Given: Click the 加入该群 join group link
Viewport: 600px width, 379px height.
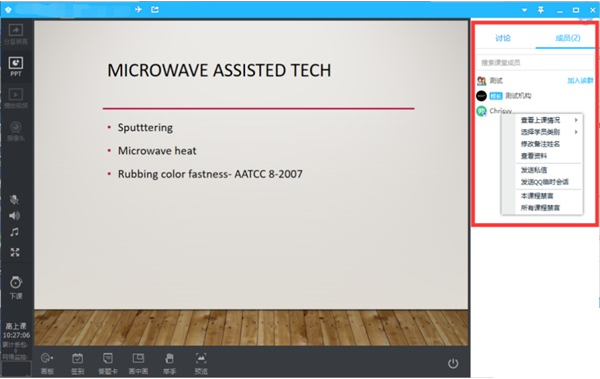Looking at the screenshot, I should [580, 80].
